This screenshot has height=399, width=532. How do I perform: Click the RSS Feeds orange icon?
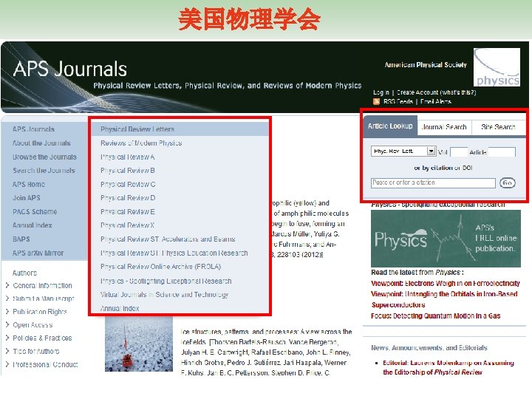click(376, 101)
